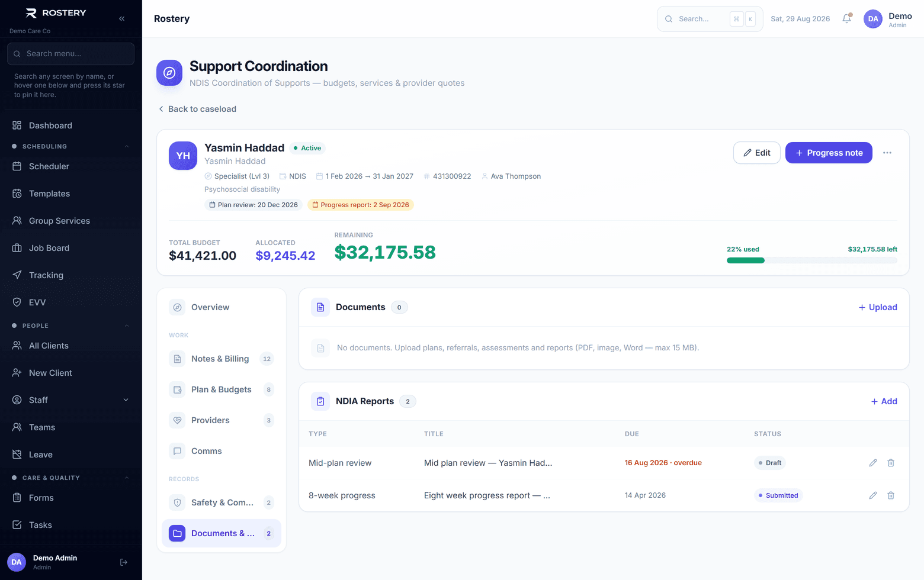Viewport: 924px width, 580px height.
Task: Click the Support Coordination compass icon
Action: [x=169, y=73]
